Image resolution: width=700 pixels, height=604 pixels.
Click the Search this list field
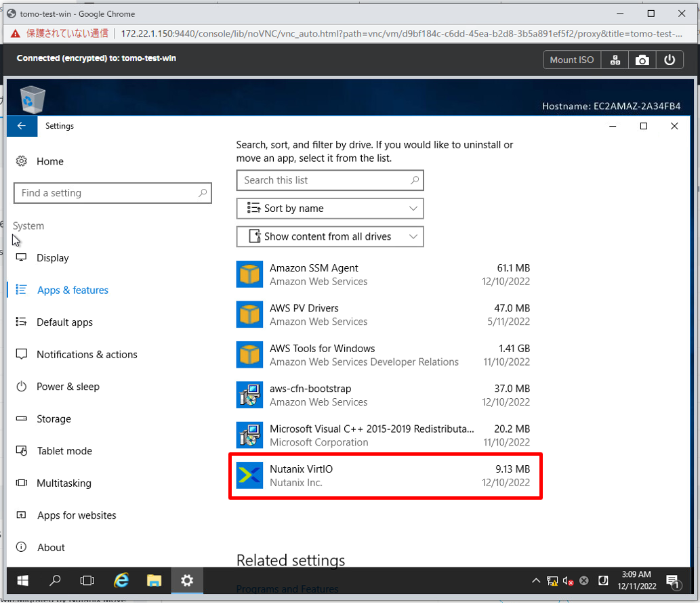(330, 180)
